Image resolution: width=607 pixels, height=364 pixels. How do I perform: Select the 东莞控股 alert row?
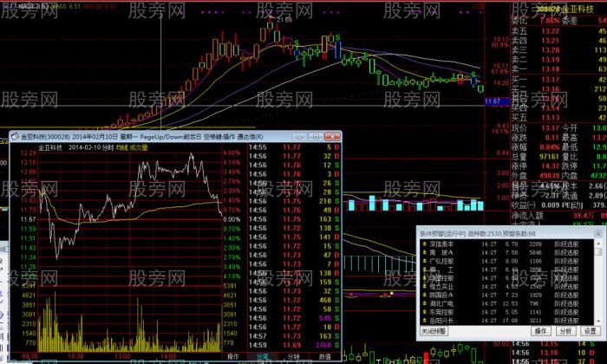tap(507, 312)
